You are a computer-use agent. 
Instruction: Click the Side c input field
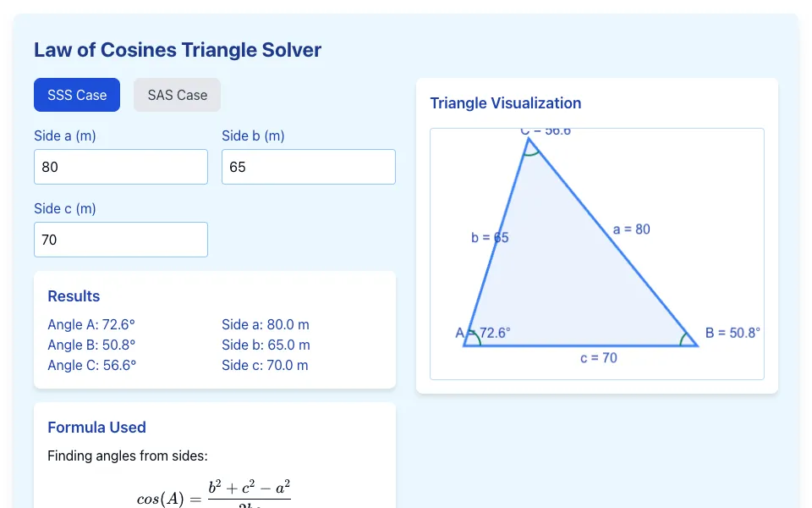121,240
